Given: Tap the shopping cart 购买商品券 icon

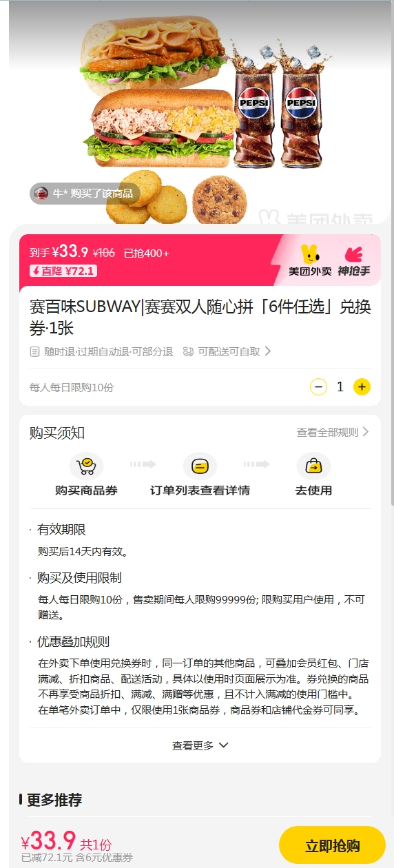Looking at the screenshot, I should [x=86, y=466].
